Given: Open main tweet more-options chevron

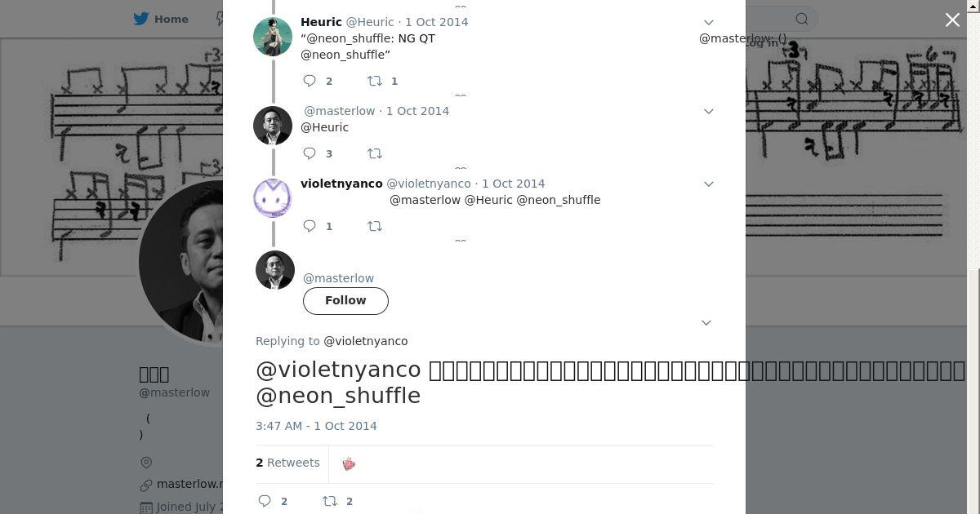Looking at the screenshot, I should tap(706, 323).
